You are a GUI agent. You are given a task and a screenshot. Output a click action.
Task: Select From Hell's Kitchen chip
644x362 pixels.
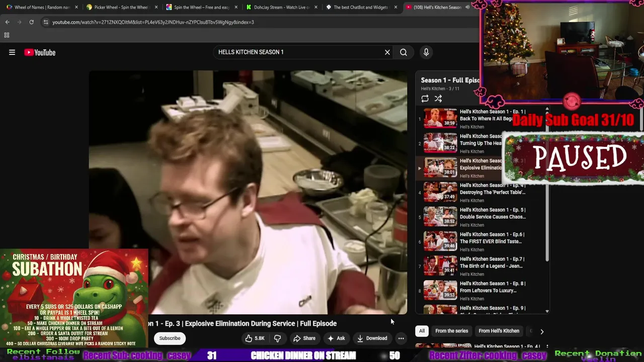tap(499, 331)
